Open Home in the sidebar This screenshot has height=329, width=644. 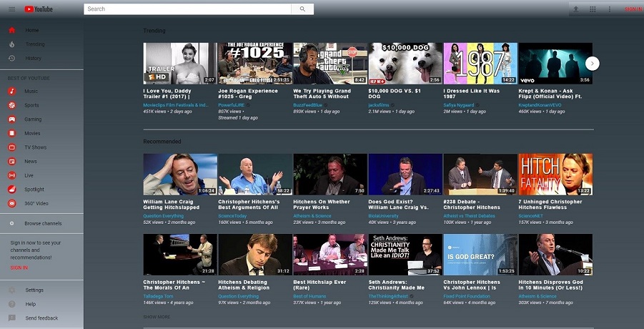(x=32, y=30)
